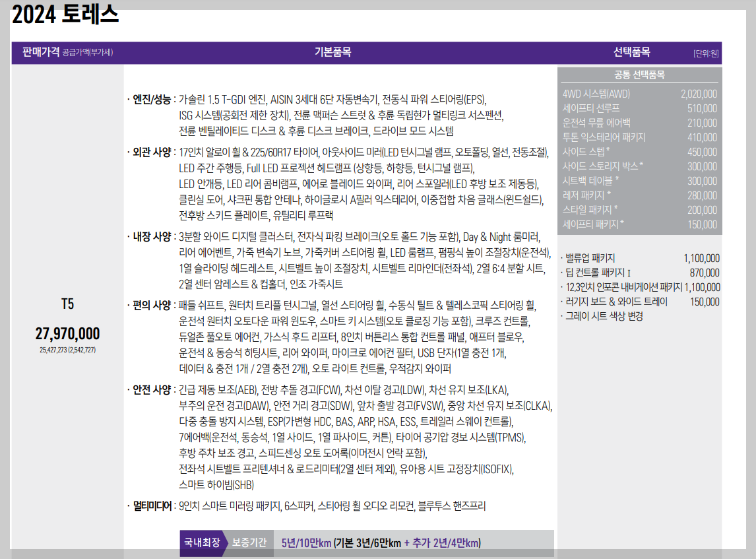
Task: Click the sunroof price '510,000'
Action: (x=702, y=108)
